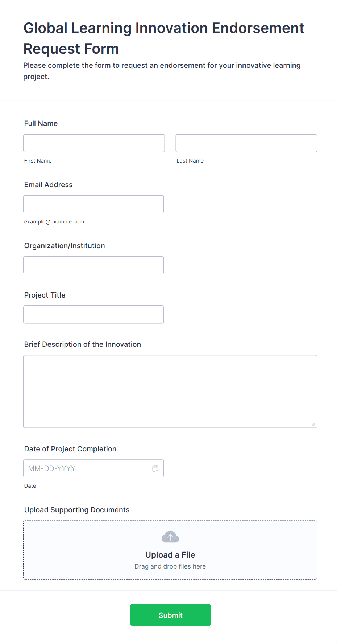This screenshot has width=337, height=644.
Task: Focus the Organization/Institution input
Action: click(93, 265)
